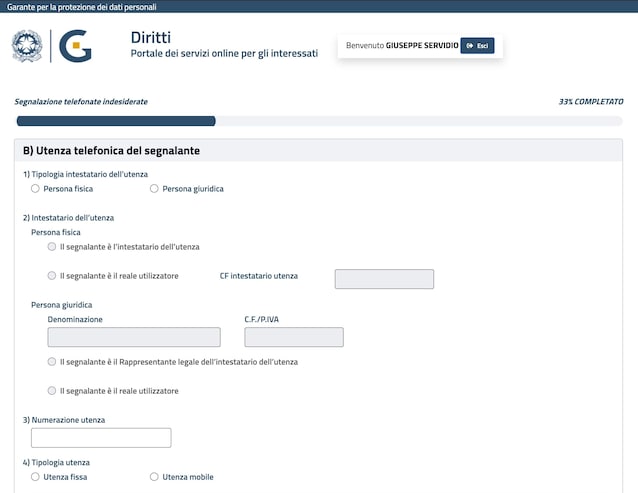Click the 'B) Utenza telefonica del segnalante' header

[112, 151]
